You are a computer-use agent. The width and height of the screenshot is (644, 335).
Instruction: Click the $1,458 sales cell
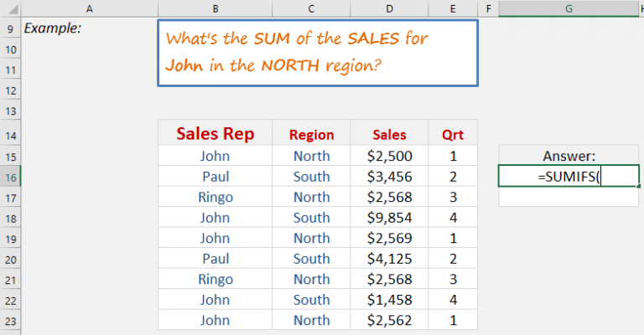[x=390, y=299]
